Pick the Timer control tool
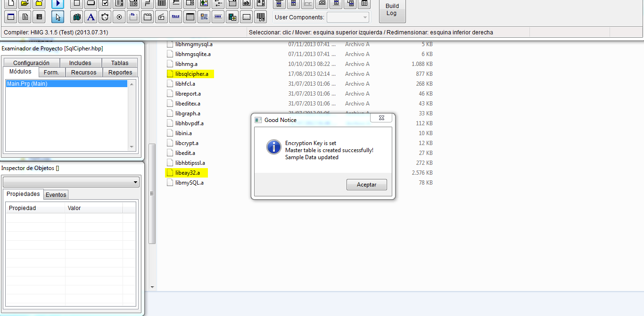This screenshot has height=316, width=644. pyautogui.click(x=105, y=17)
